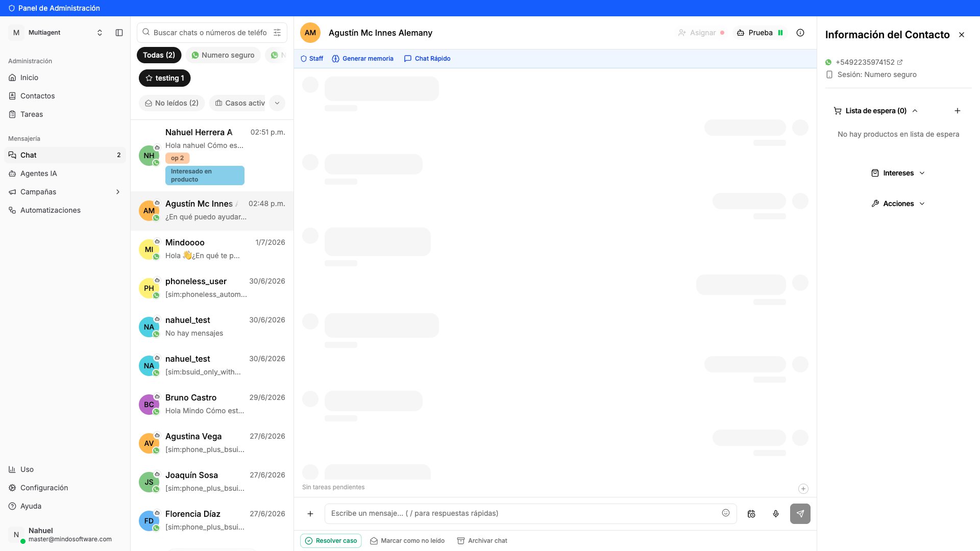980x551 pixels.
Task: Open the emoji picker
Action: click(x=726, y=513)
